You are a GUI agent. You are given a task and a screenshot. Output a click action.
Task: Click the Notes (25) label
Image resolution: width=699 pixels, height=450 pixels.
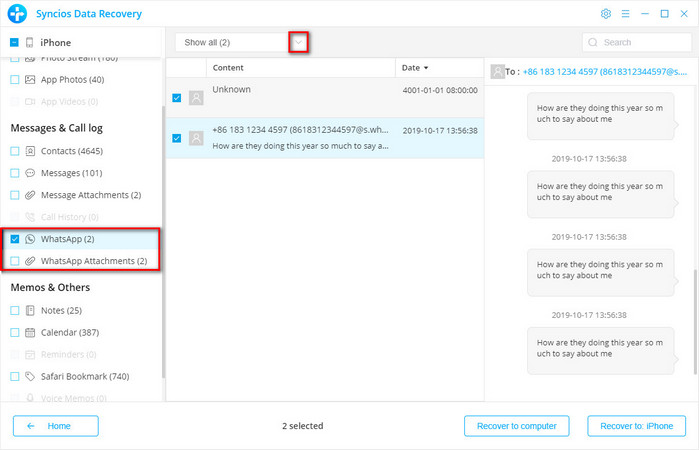coord(61,310)
